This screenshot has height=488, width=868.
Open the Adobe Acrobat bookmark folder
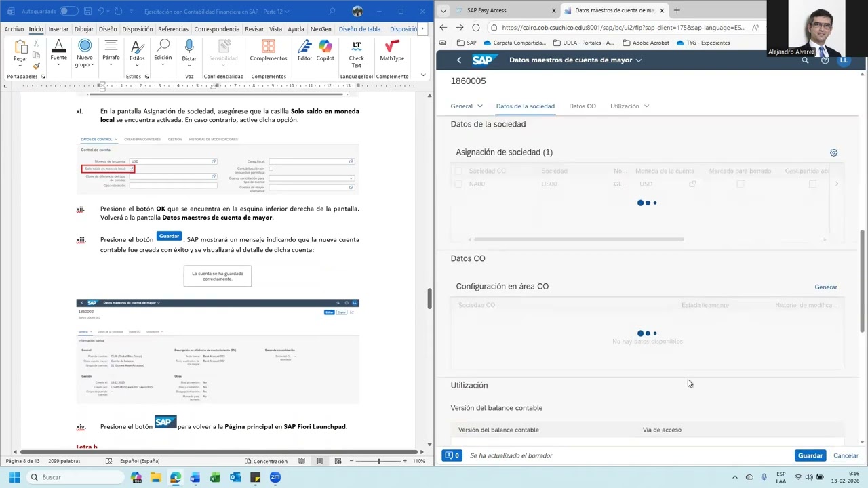coord(646,43)
